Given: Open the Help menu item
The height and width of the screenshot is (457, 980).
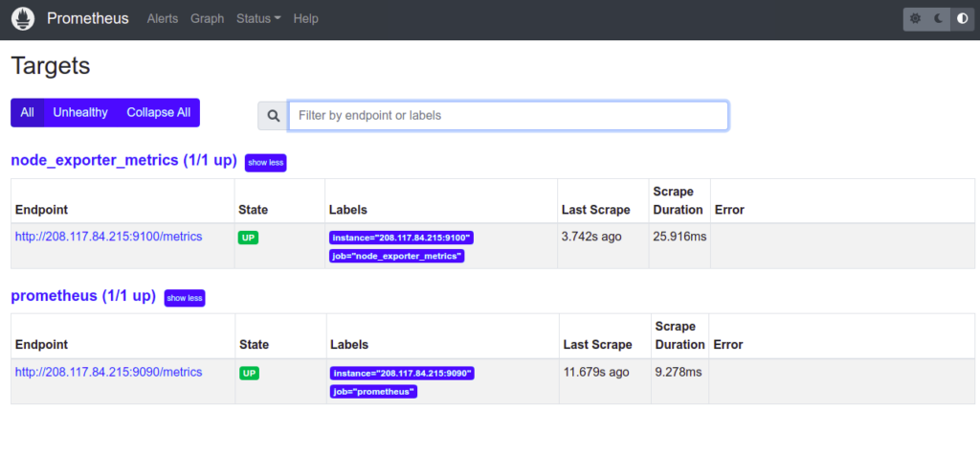Looking at the screenshot, I should pyautogui.click(x=305, y=19).
